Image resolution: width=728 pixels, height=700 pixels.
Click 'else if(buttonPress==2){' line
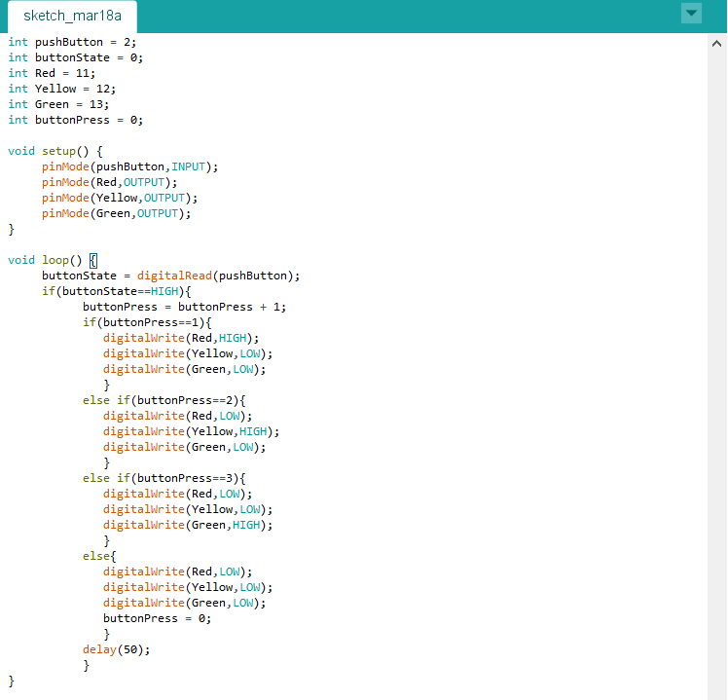coord(164,400)
